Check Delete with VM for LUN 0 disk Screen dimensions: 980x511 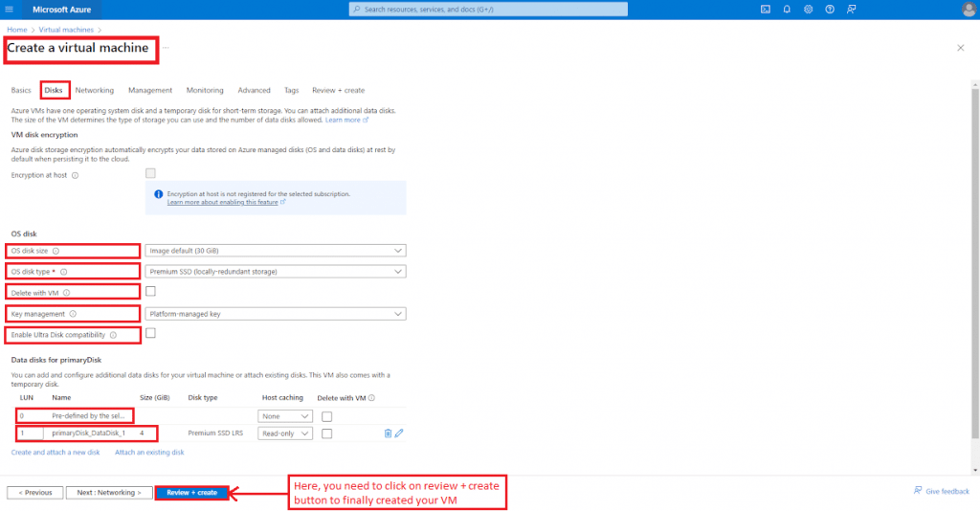tap(327, 416)
